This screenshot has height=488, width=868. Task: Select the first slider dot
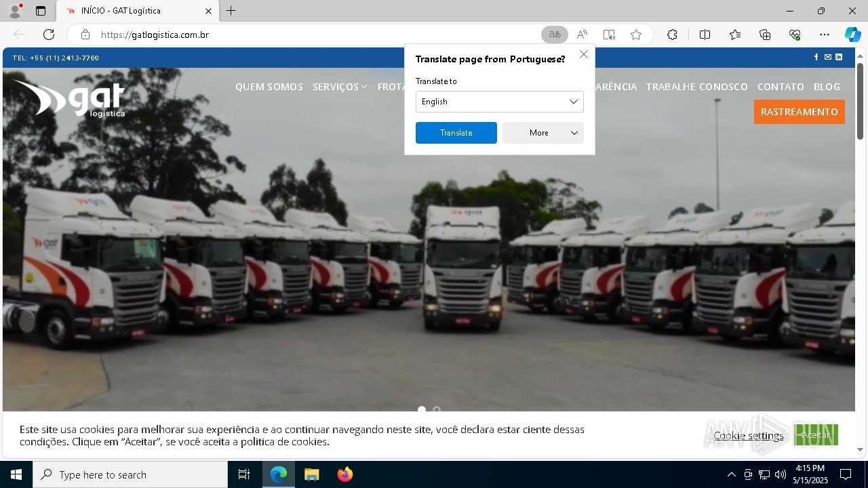coord(422,409)
